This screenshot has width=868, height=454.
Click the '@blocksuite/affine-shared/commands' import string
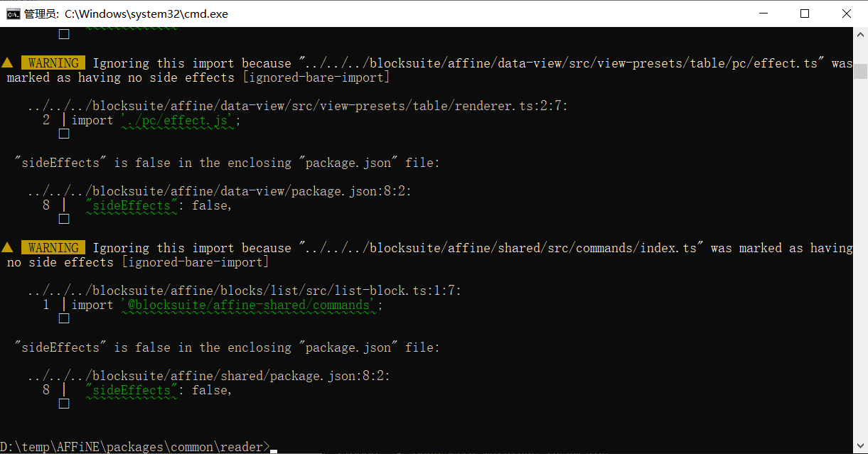point(249,306)
